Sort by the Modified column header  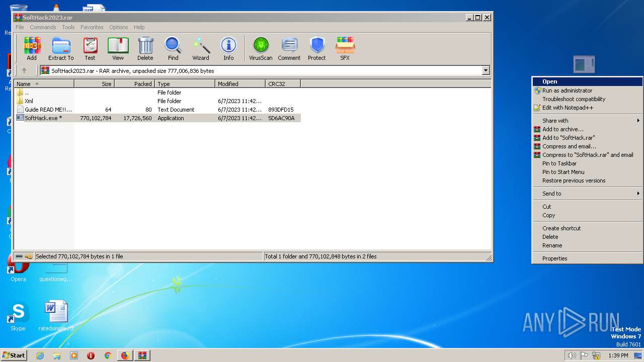click(x=240, y=84)
